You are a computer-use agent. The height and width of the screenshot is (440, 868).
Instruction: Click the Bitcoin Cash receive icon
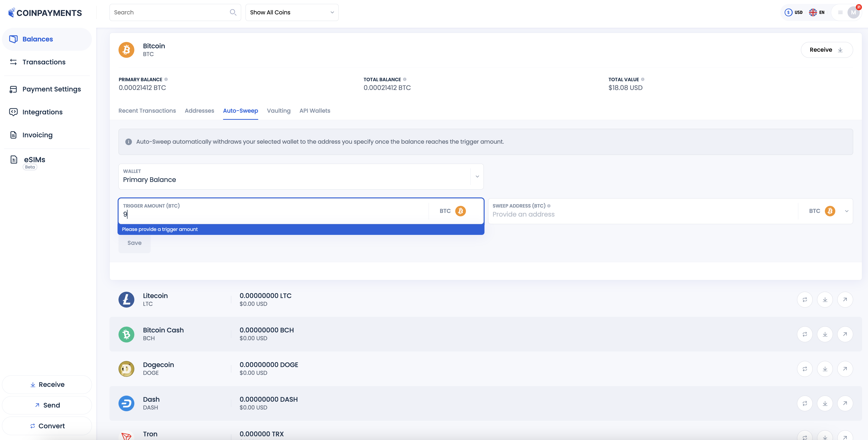click(825, 334)
